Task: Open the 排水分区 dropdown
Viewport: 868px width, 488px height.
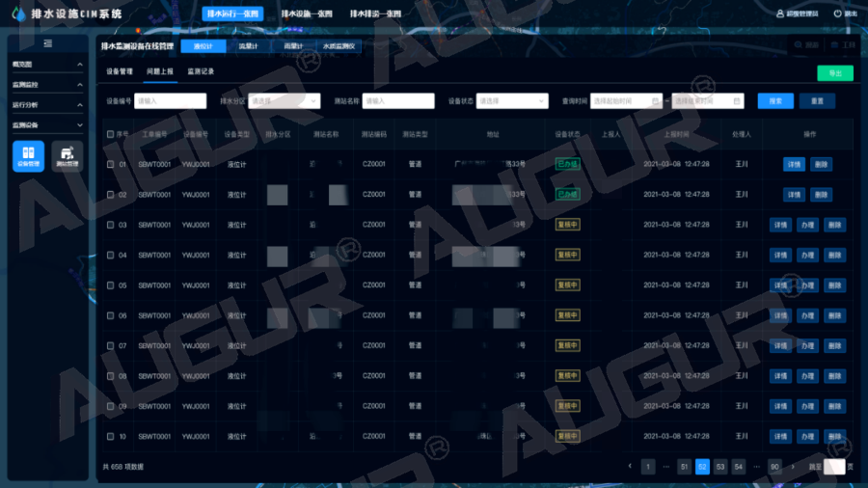Action: (x=285, y=100)
